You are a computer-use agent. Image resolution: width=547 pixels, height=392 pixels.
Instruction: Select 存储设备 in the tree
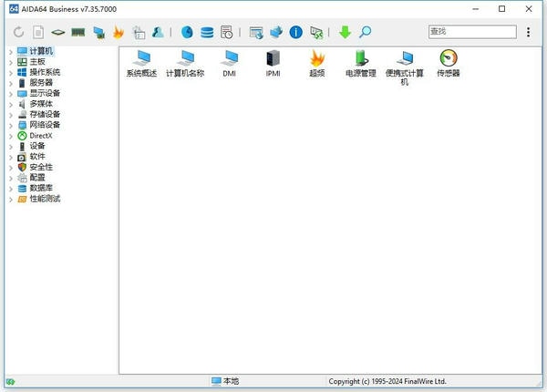(45, 114)
